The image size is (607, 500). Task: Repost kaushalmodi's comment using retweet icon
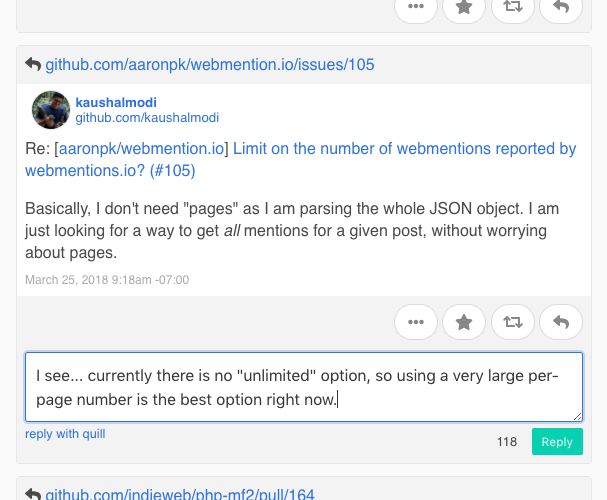(513, 322)
